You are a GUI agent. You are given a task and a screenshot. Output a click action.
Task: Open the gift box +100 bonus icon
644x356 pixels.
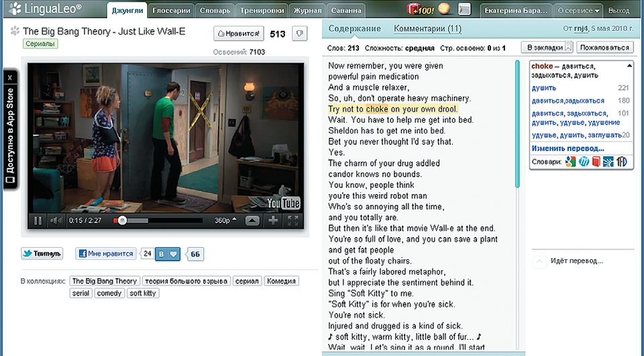(421, 10)
